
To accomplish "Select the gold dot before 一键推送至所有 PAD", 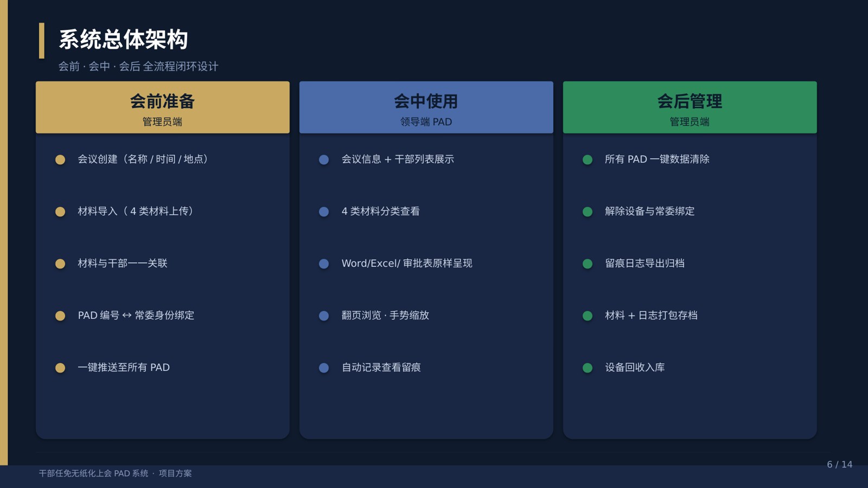I will click(60, 368).
